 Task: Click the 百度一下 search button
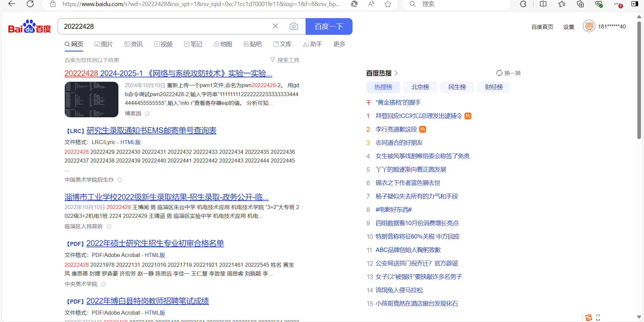[329, 26]
